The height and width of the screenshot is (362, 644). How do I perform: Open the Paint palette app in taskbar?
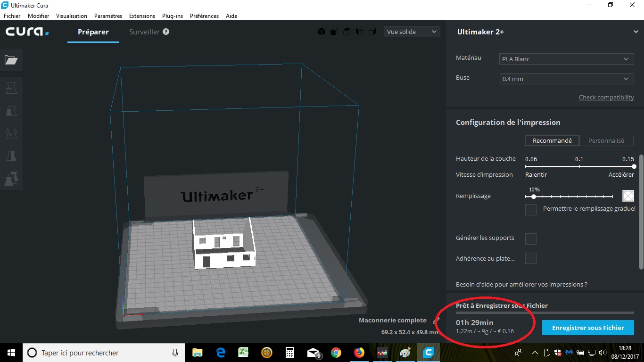[405, 353]
